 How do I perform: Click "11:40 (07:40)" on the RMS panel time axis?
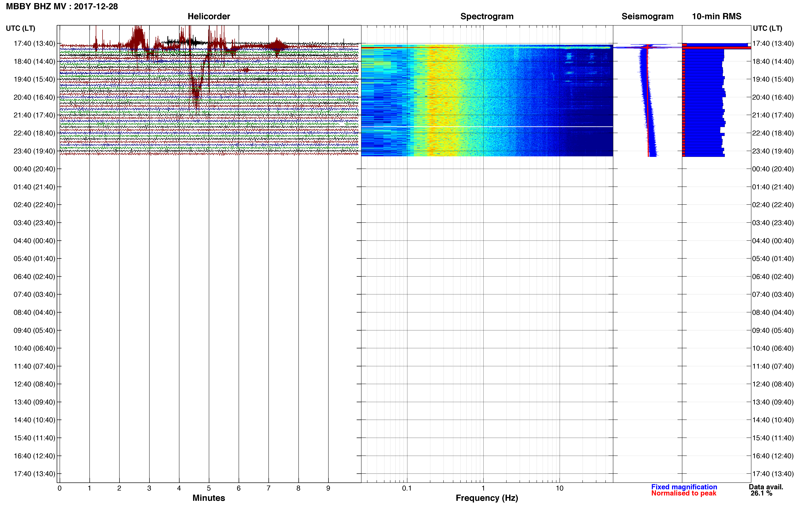tap(773, 366)
